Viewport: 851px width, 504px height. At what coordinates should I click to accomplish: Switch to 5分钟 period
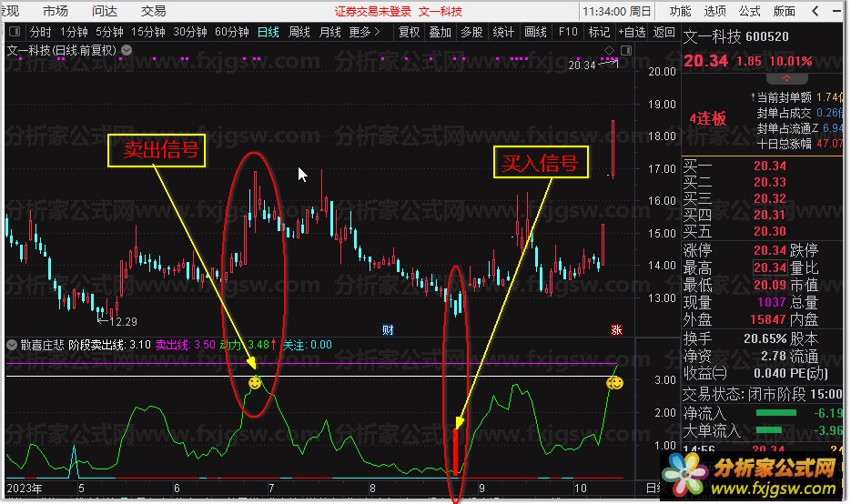[x=109, y=32]
